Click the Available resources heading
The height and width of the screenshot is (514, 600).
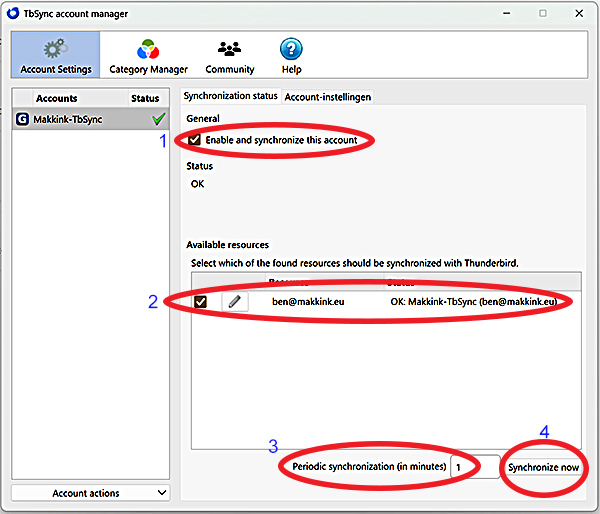click(227, 245)
